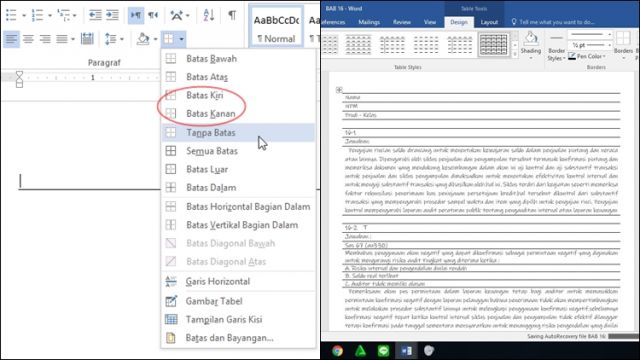Viewport: 640px width, 360px height.
Task: Click the center text alignment icon
Action: [28, 39]
